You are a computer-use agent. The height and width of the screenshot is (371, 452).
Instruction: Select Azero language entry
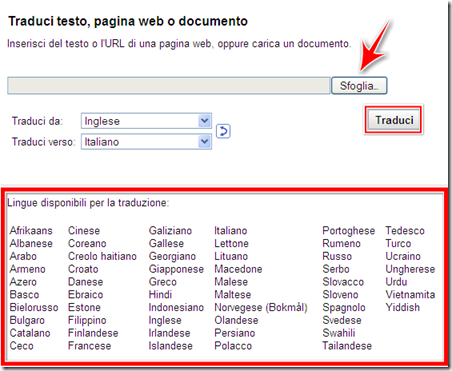point(23,282)
